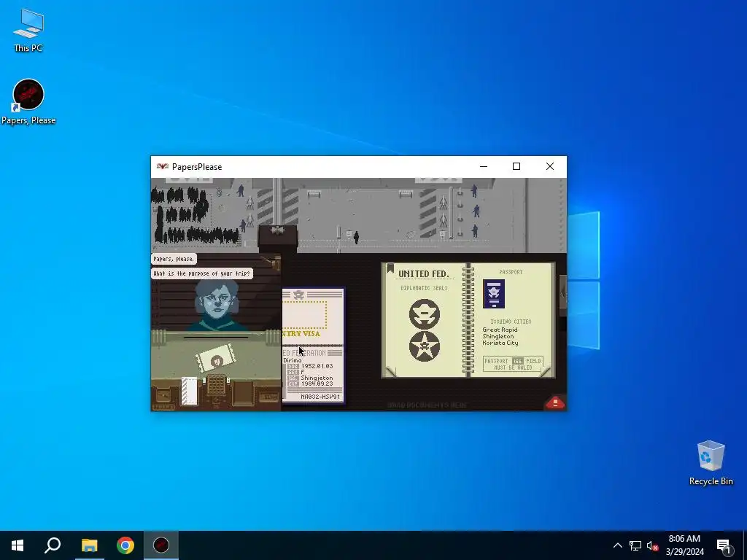
Task: Click the blue passport thumbnail in rulebook
Action: pos(494,294)
